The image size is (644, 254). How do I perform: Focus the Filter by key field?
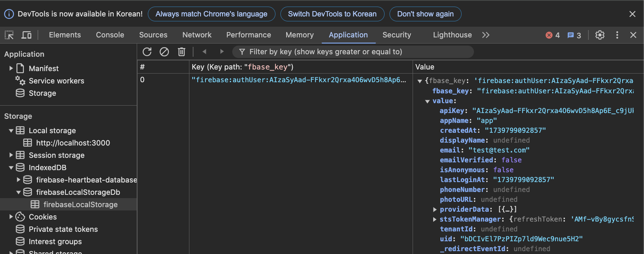point(353,52)
